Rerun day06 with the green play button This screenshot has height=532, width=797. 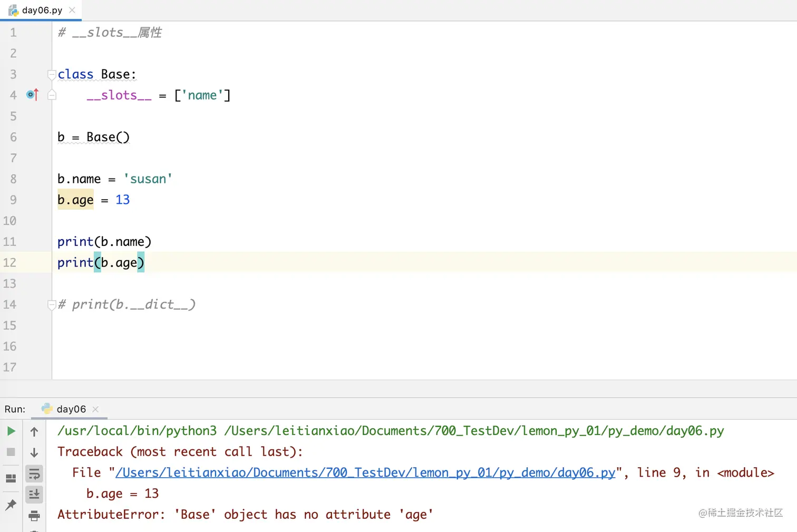[11, 431]
